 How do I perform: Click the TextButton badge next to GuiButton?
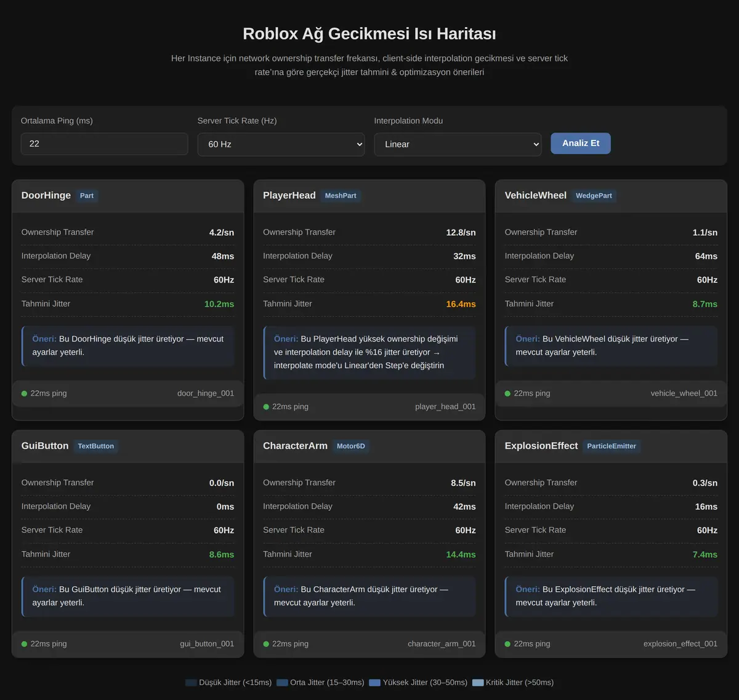96,446
